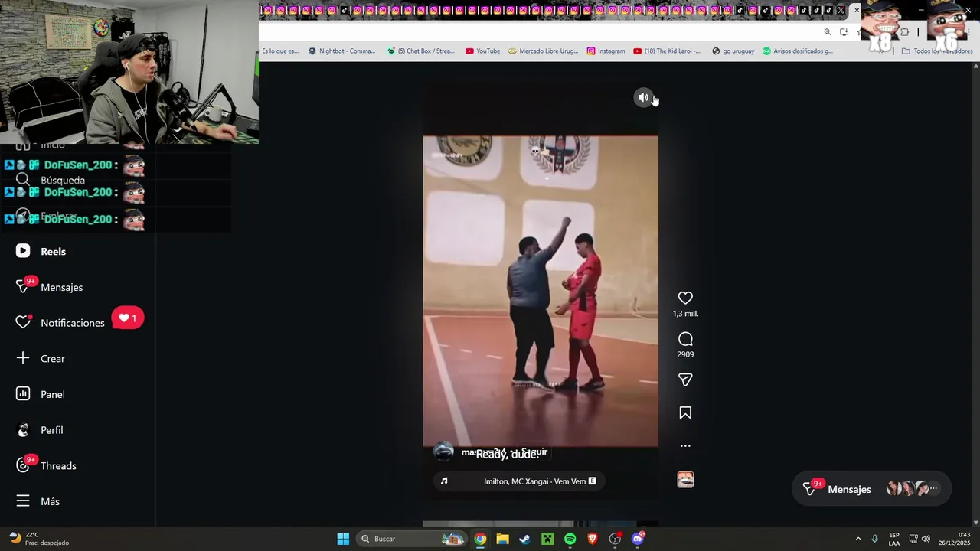Viewport: 980px width, 551px height.
Task: Open go uruguay bookmark
Action: (x=733, y=51)
